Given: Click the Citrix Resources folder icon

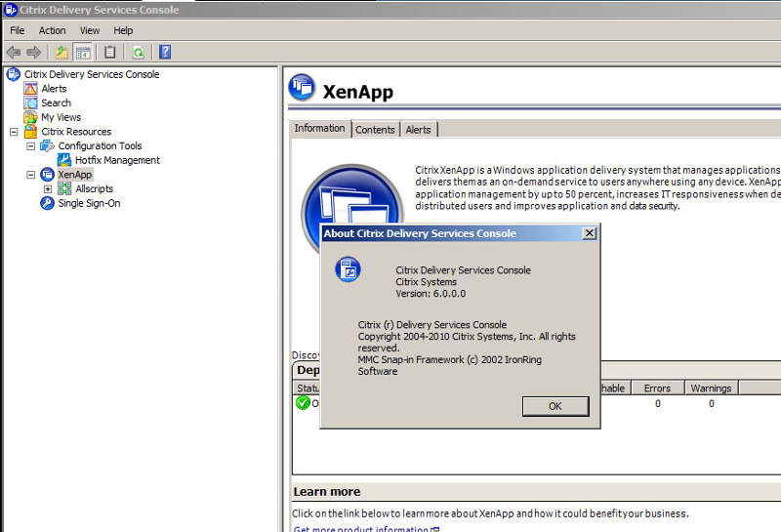Looking at the screenshot, I should 30,132.
